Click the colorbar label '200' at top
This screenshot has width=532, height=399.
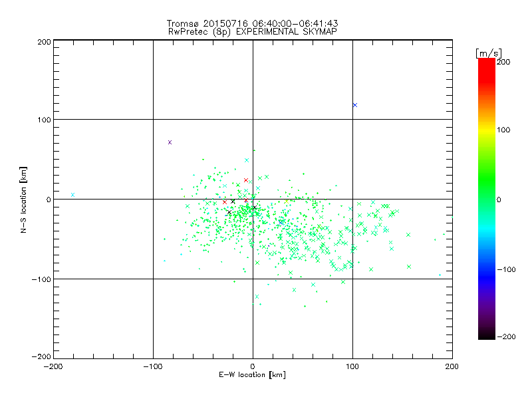coord(503,62)
